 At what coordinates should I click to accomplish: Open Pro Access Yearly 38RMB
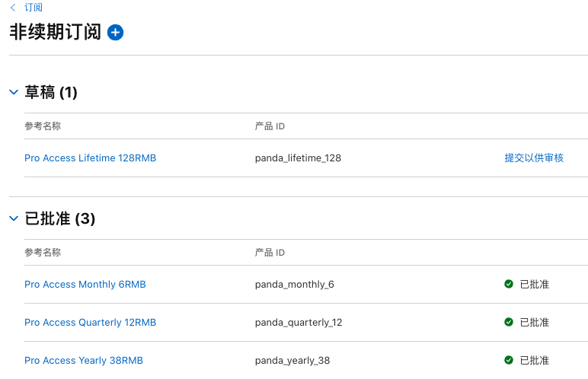83,361
